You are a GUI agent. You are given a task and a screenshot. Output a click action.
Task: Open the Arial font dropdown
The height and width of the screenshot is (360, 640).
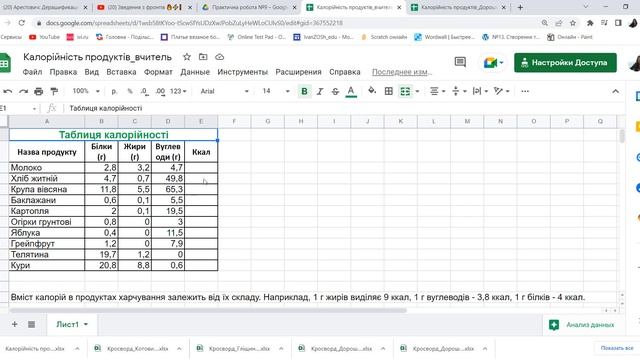(x=224, y=91)
